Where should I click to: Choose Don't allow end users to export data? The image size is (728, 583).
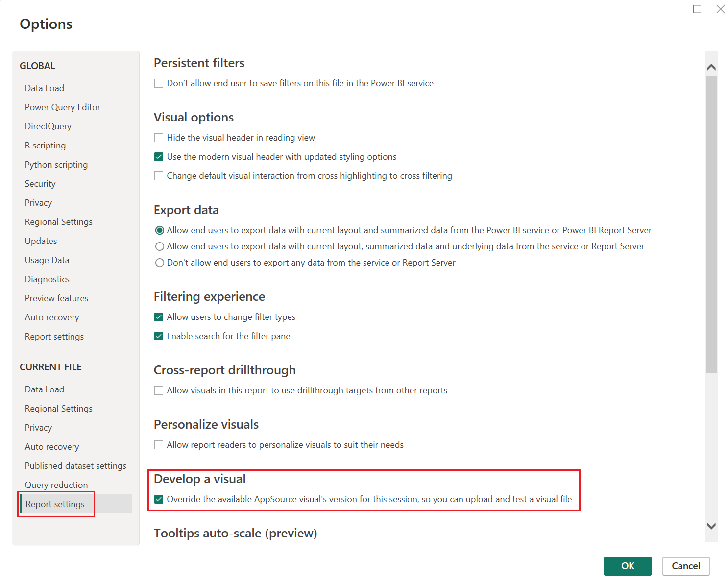pyautogui.click(x=160, y=262)
